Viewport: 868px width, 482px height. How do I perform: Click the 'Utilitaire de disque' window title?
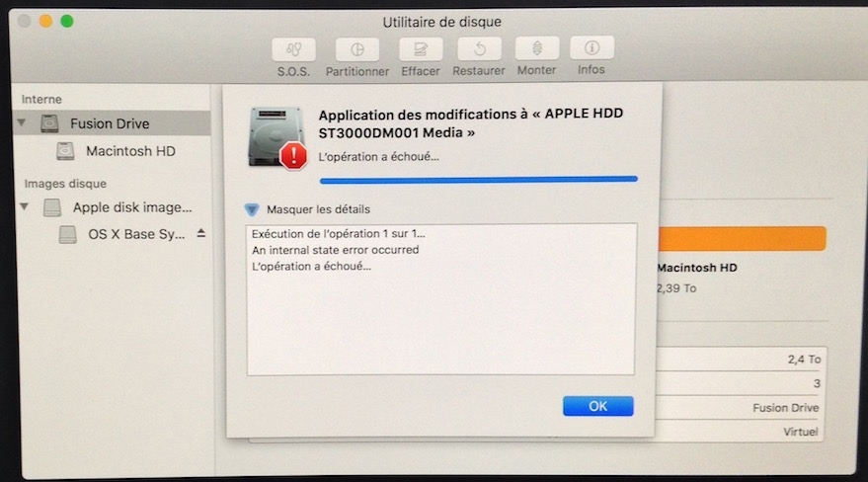441,22
